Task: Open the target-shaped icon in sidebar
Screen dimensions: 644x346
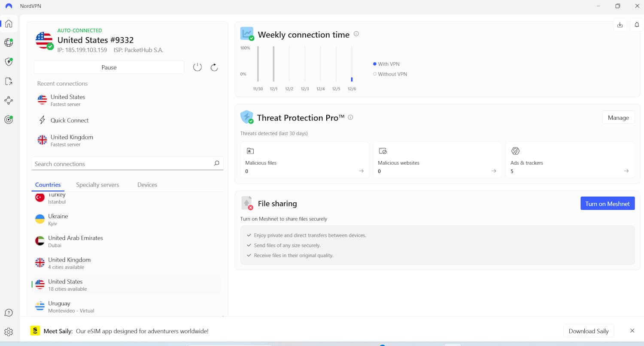Action: (x=9, y=120)
